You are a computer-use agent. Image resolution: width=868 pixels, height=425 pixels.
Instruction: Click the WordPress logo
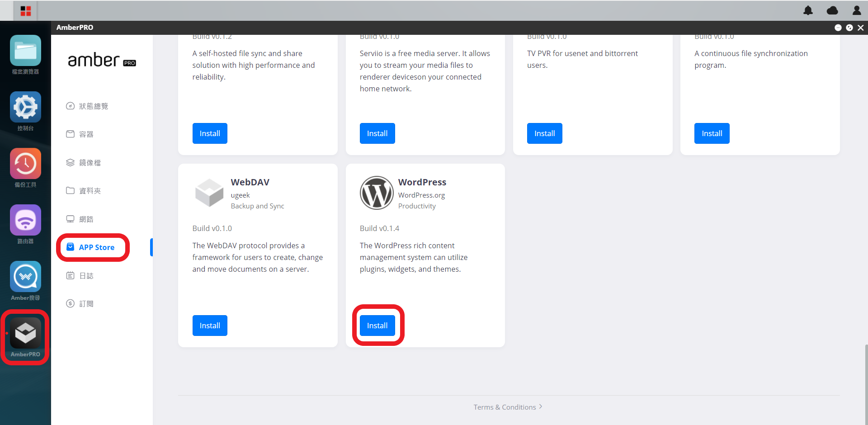point(377,193)
